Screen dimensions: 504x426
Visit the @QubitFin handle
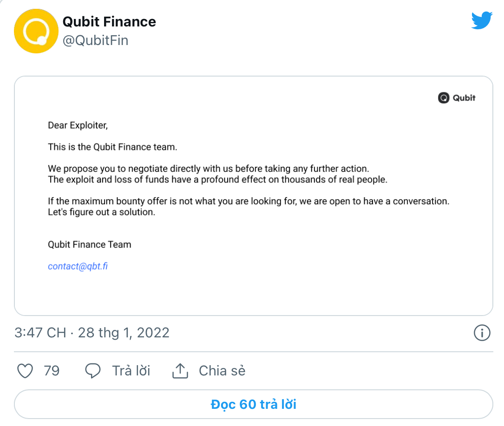(x=95, y=41)
